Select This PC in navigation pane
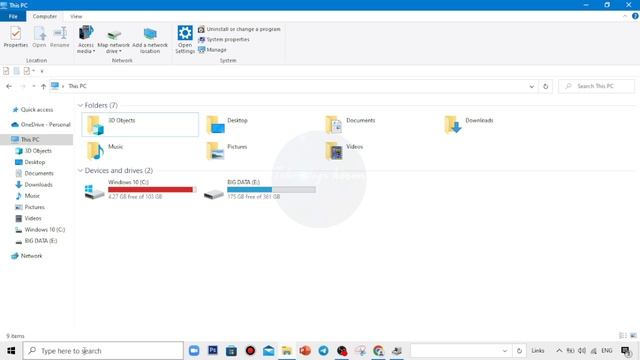Screen dimensions: 640x360 (37, 140)
